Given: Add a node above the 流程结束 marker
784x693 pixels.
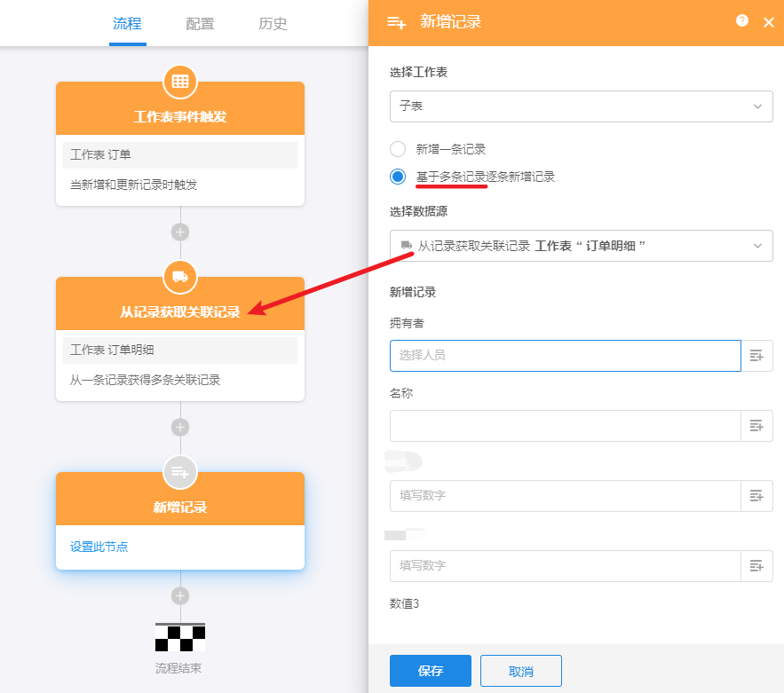Looking at the screenshot, I should pyautogui.click(x=180, y=595).
